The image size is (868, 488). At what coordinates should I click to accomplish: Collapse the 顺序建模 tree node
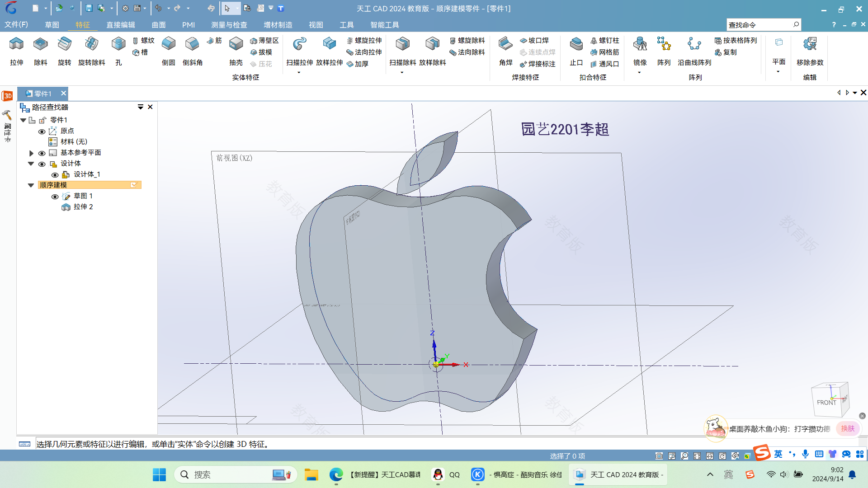pos(31,185)
